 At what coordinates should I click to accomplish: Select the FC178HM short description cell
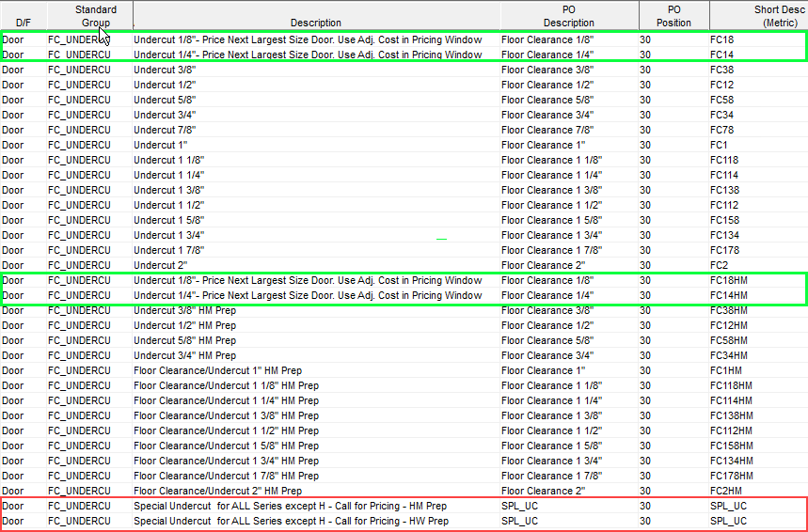click(x=757, y=476)
